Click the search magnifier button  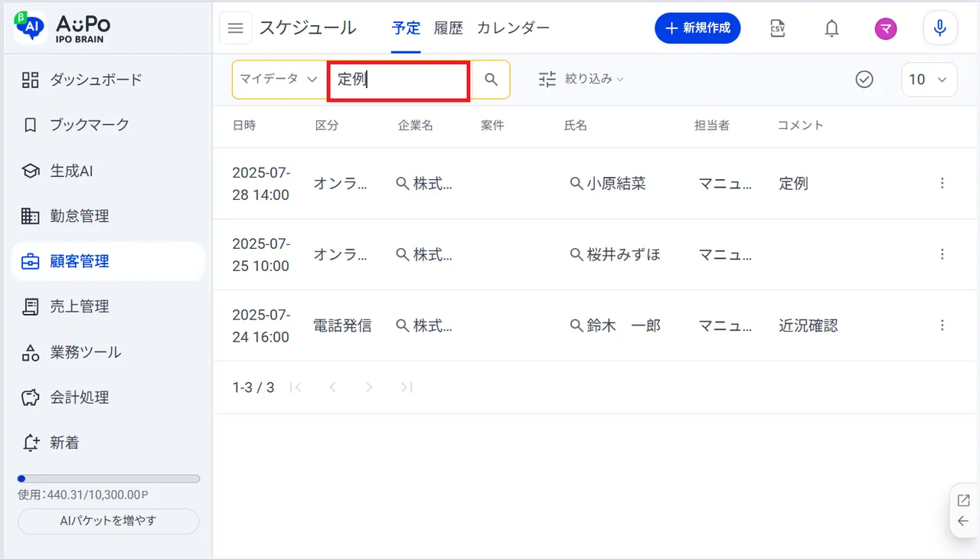(492, 80)
